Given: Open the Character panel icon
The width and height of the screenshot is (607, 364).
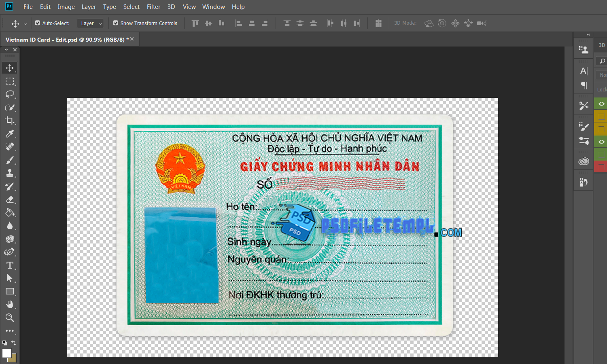Looking at the screenshot, I should (x=584, y=71).
